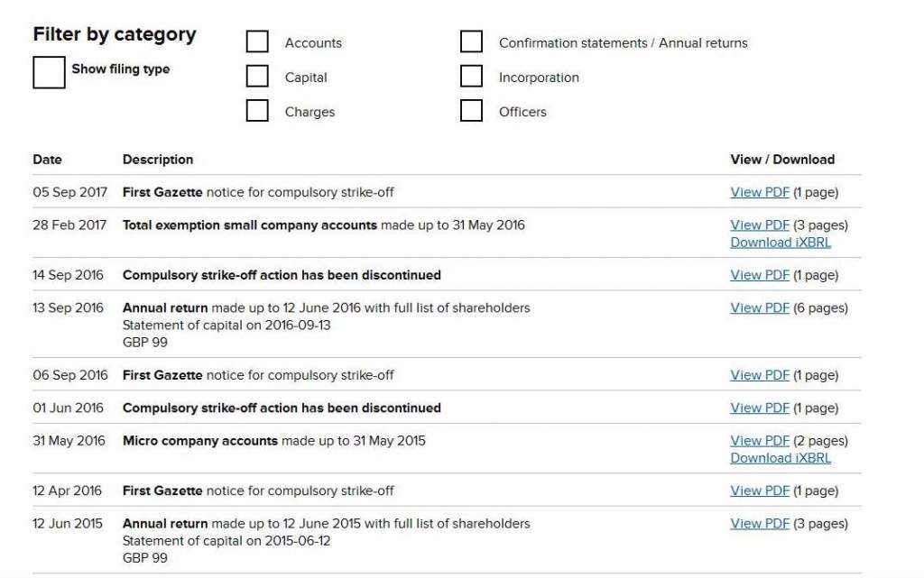View PDF for 01 Jun 2016 strike-off discontinued
The height and width of the screenshot is (578, 924).
pos(760,408)
